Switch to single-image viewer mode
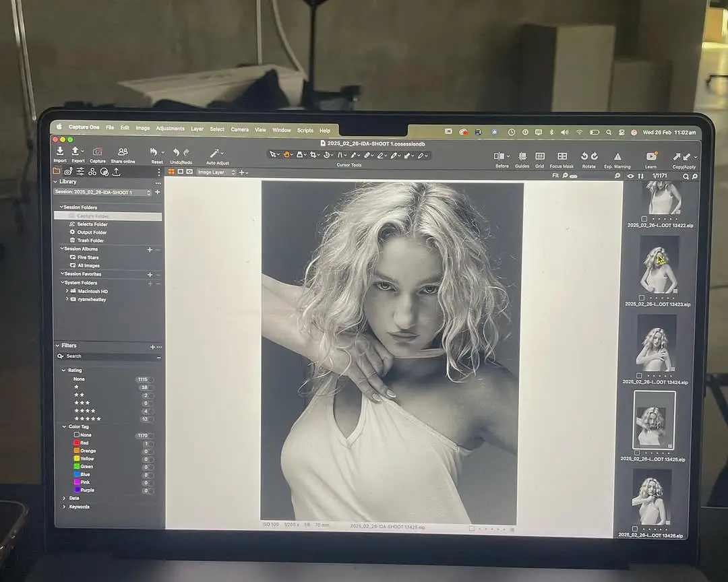 point(181,172)
